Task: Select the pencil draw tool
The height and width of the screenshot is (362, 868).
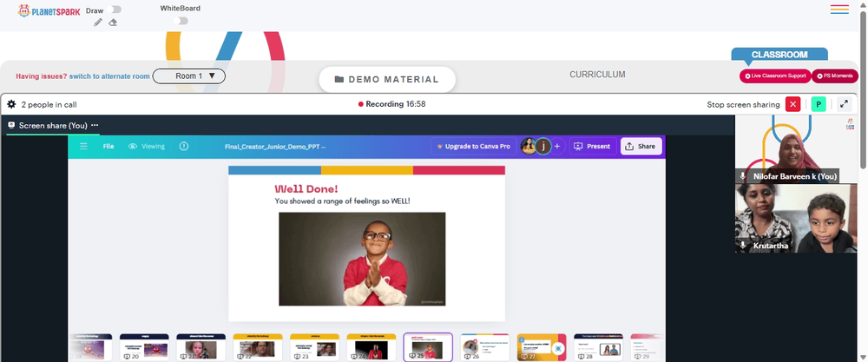Action: point(98,23)
